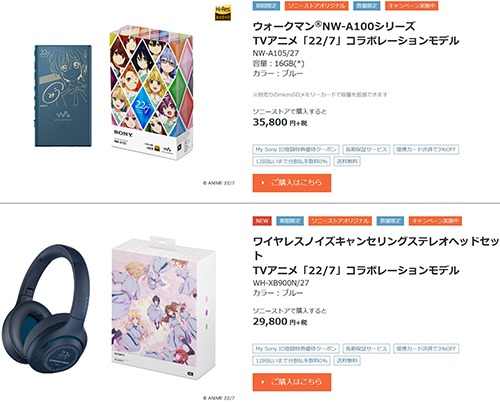Click Walkman's キャンペーン実施中 tag
Screen dimensions: 500x403
(x=412, y=6)
